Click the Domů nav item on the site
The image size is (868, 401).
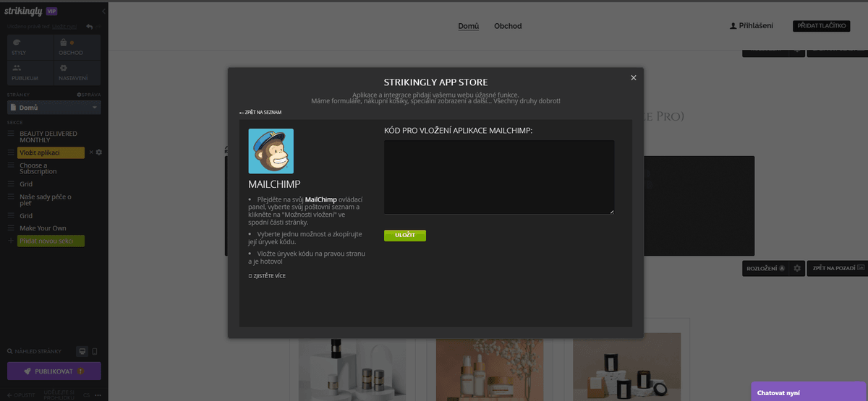click(469, 26)
